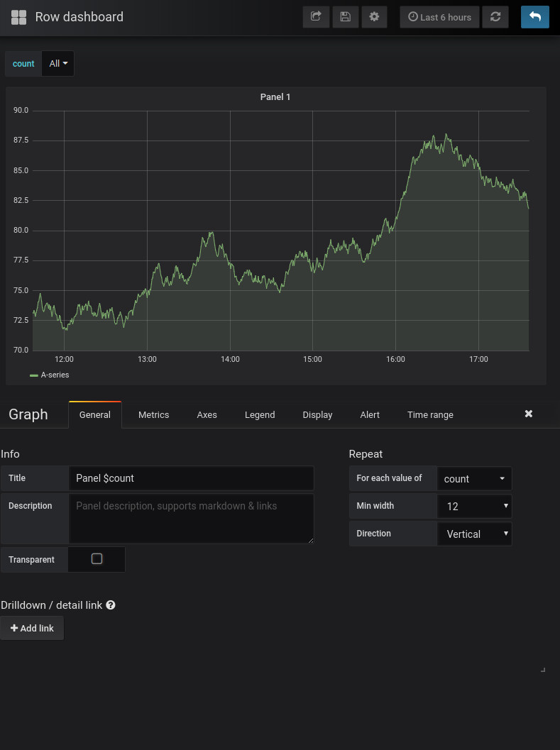
Task: Open dashboard settings with the gear icon
Action: click(374, 16)
